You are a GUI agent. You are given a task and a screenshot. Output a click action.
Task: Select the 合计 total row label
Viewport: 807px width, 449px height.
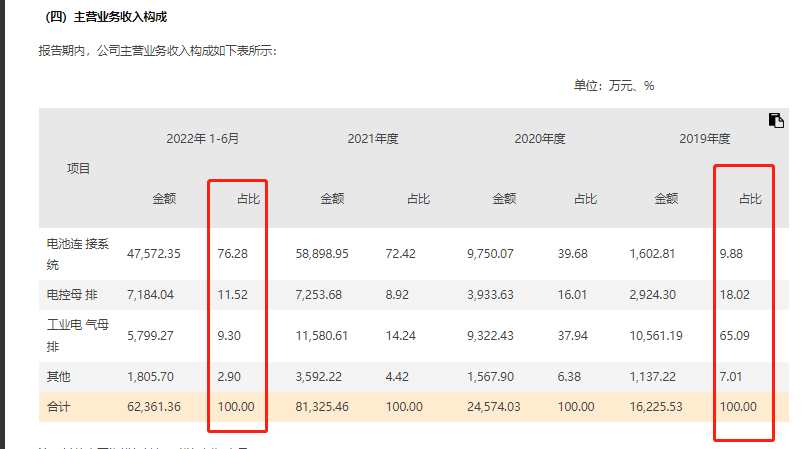point(59,407)
